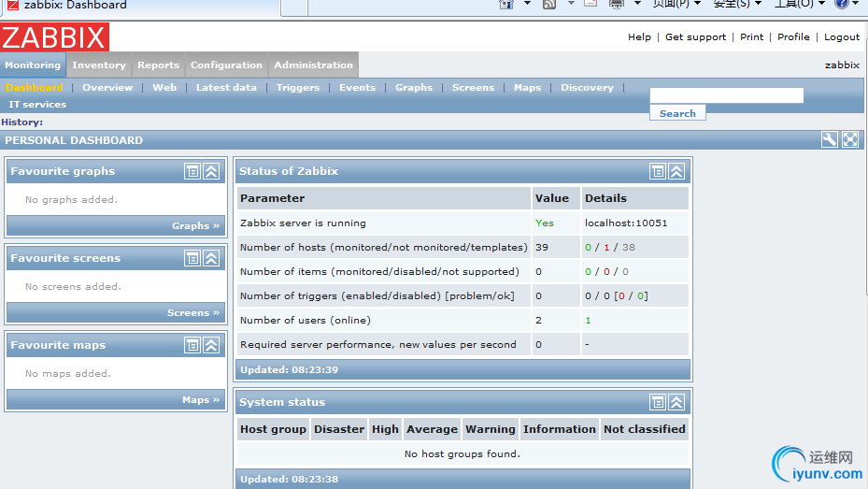Click red not-monitored hosts count 1
This screenshot has height=489, width=868.
click(606, 247)
